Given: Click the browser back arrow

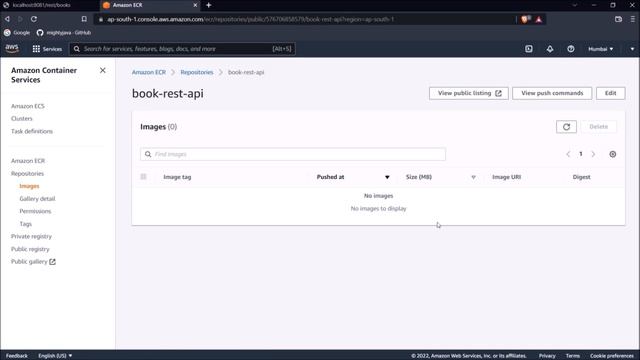Looking at the screenshot, I should [x=7, y=19].
